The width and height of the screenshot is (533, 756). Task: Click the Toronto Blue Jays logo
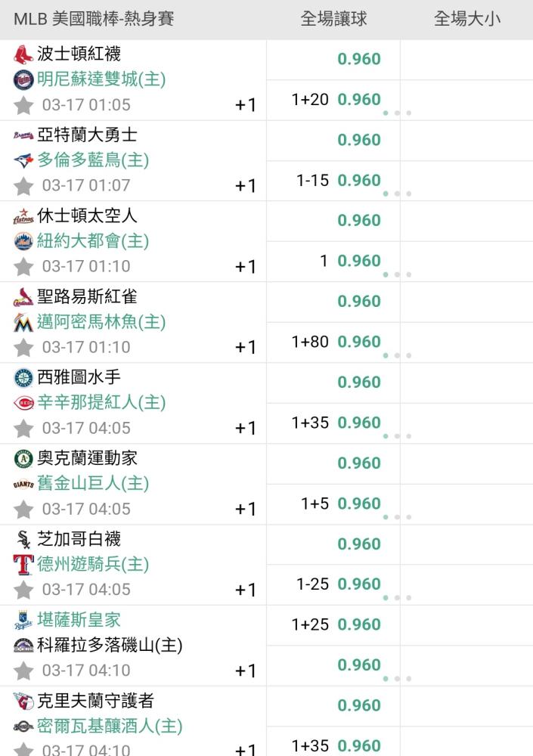[x=23, y=160]
